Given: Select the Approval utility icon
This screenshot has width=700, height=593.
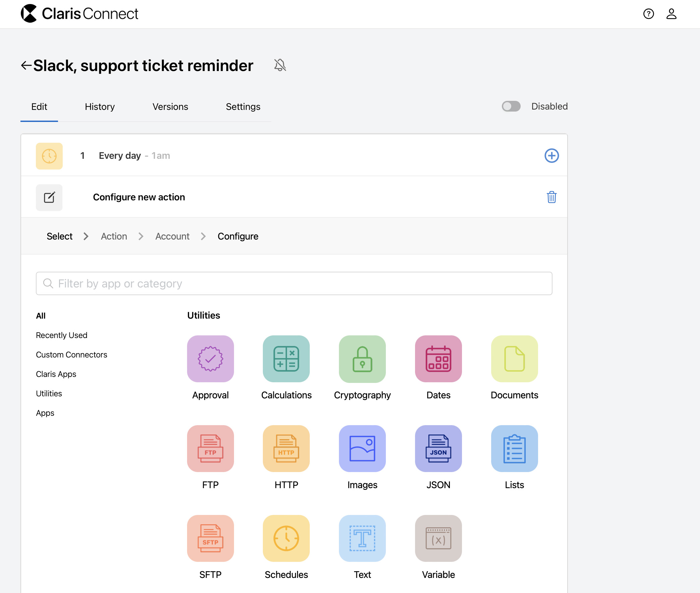Looking at the screenshot, I should [x=210, y=359].
